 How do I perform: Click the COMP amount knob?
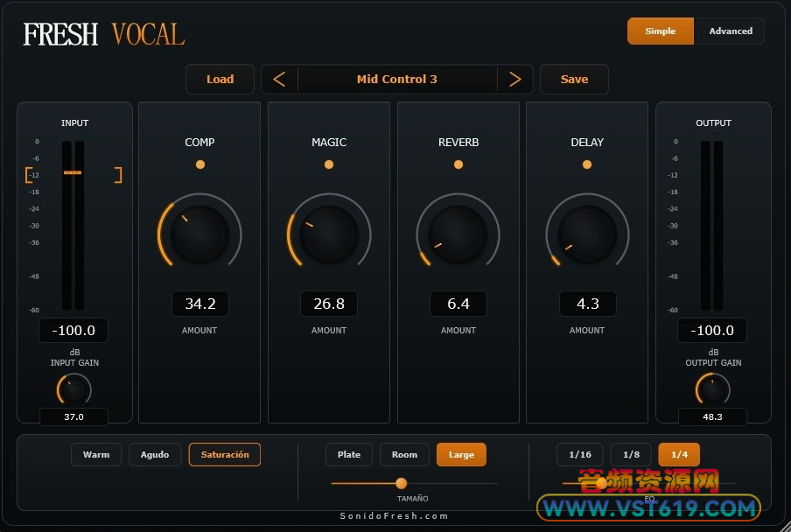point(199,234)
